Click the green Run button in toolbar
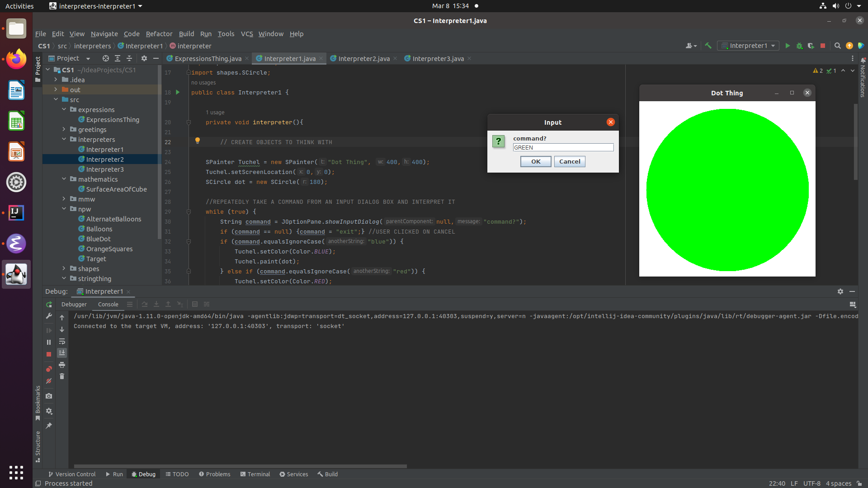 pyautogui.click(x=788, y=46)
